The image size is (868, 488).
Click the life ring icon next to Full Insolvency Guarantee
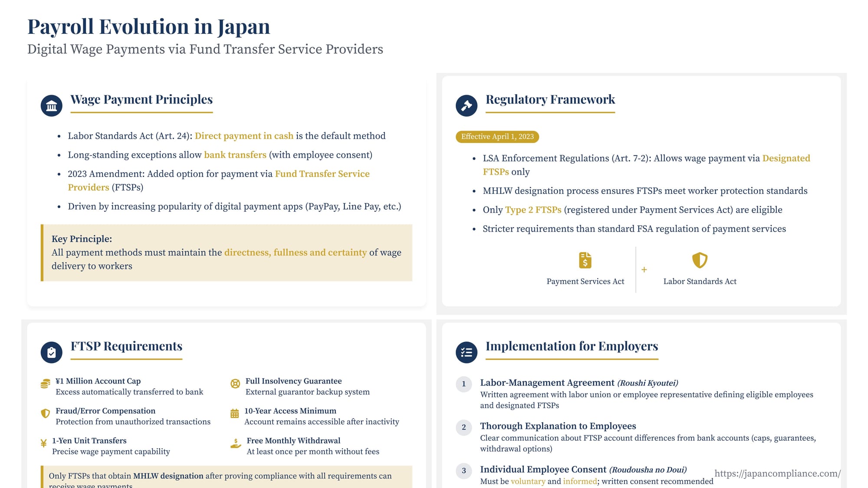(x=235, y=383)
